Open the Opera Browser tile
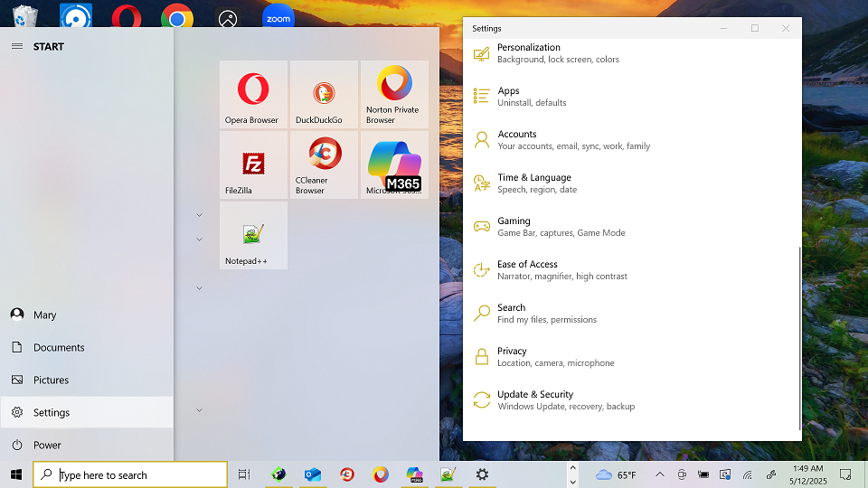 click(253, 94)
